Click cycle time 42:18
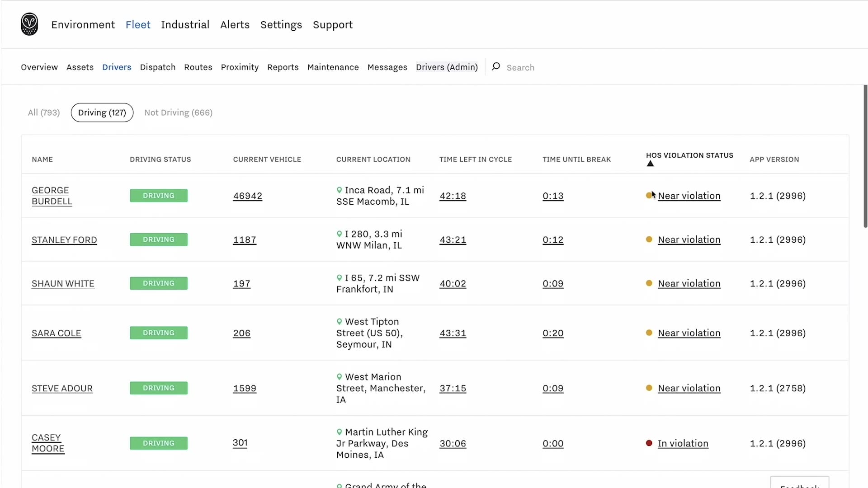The image size is (868, 488). 453,196
